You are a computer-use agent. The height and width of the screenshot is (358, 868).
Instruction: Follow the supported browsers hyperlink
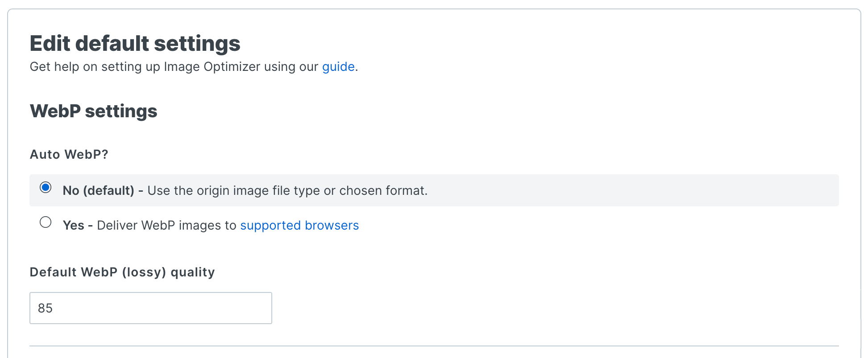point(299,225)
